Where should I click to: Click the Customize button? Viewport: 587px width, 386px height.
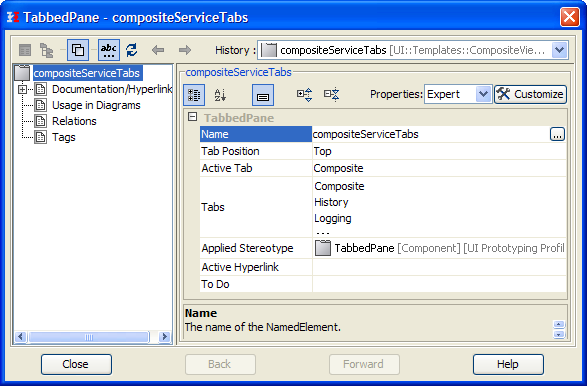[530, 94]
